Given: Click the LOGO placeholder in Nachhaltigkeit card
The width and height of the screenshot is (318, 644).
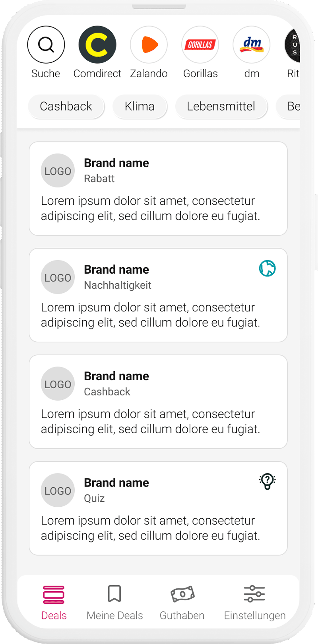Looking at the screenshot, I should click(58, 277).
